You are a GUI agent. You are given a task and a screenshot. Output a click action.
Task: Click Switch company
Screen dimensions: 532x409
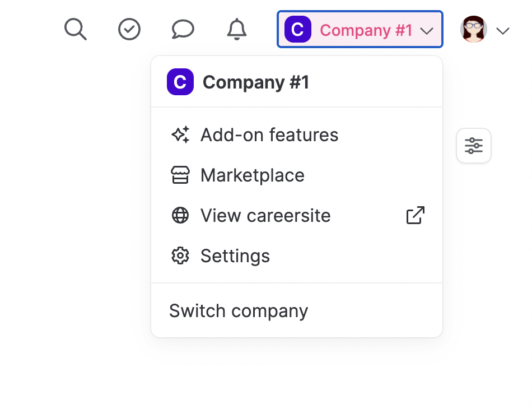[239, 311]
